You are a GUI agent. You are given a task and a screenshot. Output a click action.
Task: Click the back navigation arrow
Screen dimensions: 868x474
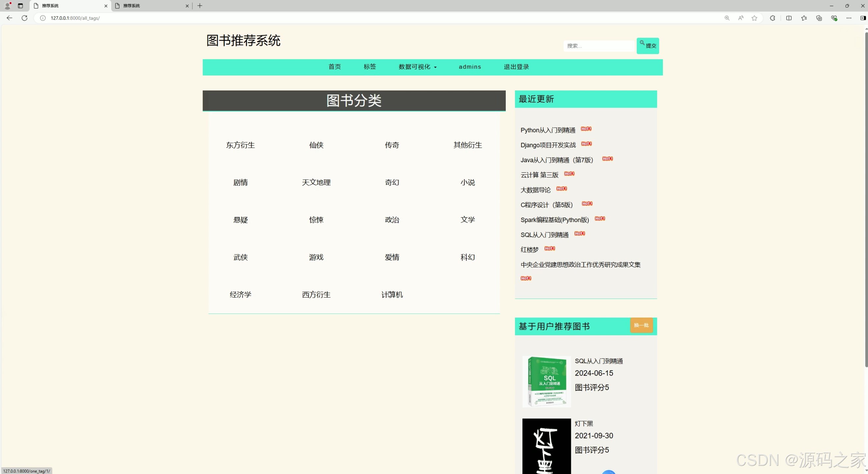click(9, 18)
